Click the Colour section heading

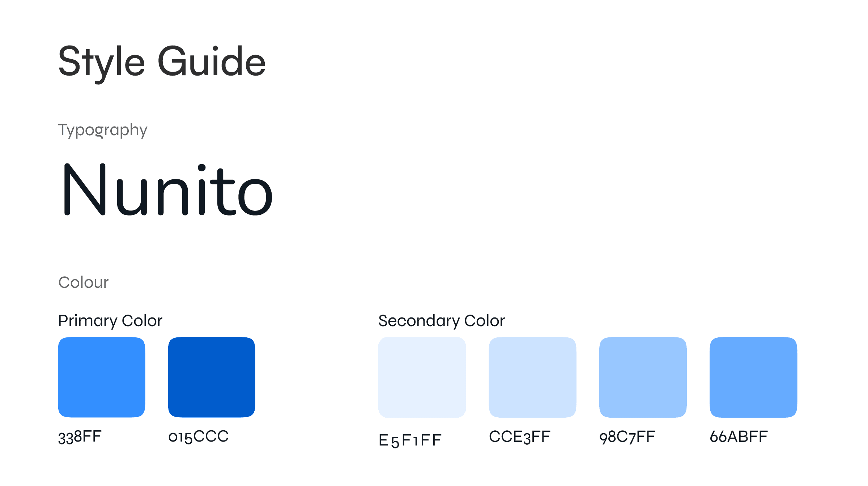(x=84, y=282)
